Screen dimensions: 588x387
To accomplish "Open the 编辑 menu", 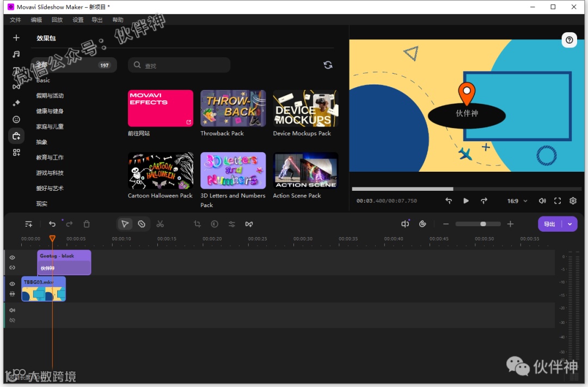I will coord(36,20).
